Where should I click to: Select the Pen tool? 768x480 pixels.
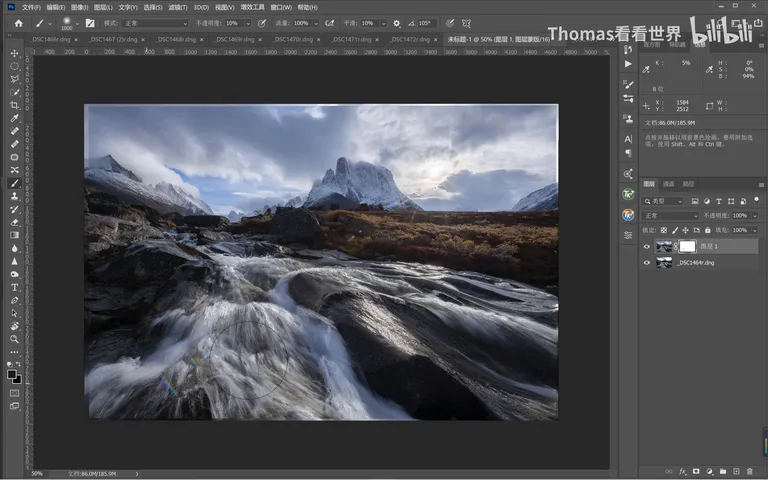pyautogui.click(x=14, y=300)
